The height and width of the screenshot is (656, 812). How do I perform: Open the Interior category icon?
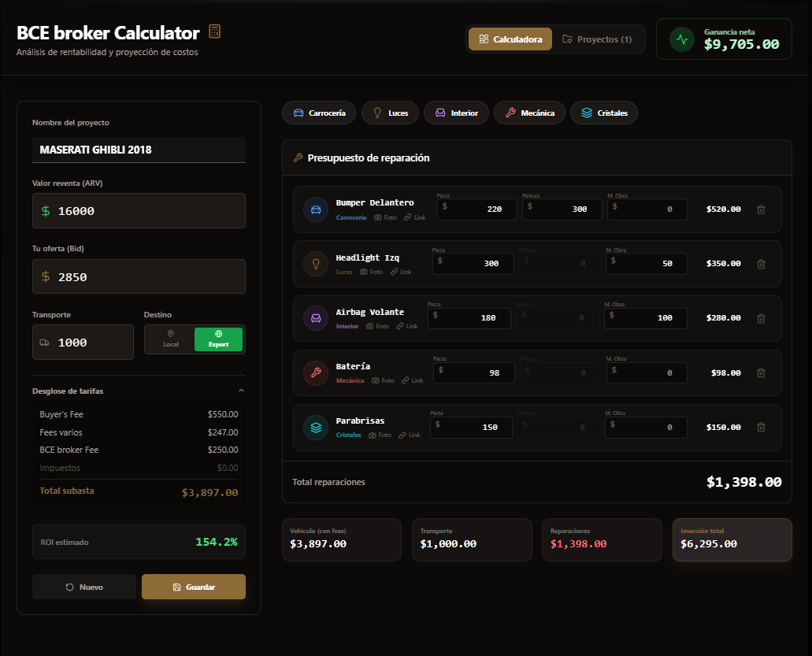440,113
